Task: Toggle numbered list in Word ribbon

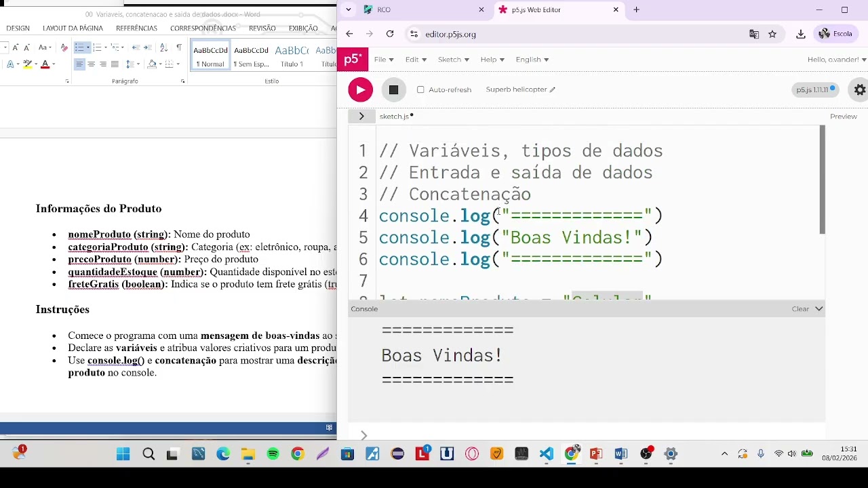Action: pyautogui.click(x=97, y=47)
